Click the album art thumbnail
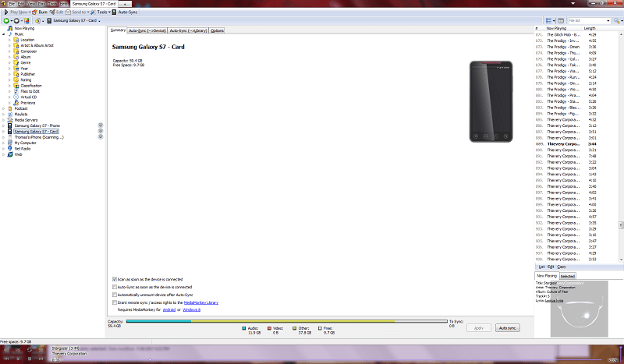Image resolution: width=624 pixels, height=364 pixels. [x=579, y=309]
